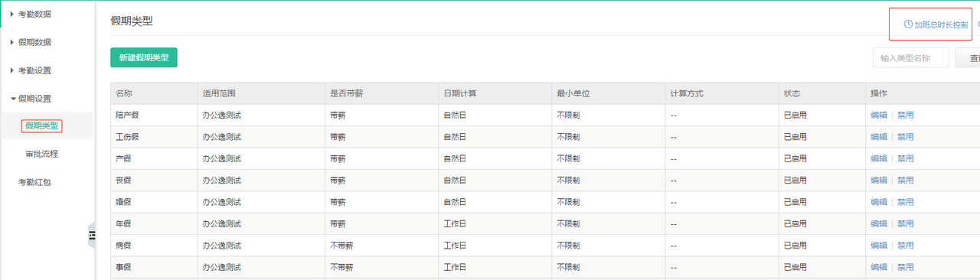Open 审批流程 in the sidebar
Viewport: 980px width, 280px height.
coord(41,154)
